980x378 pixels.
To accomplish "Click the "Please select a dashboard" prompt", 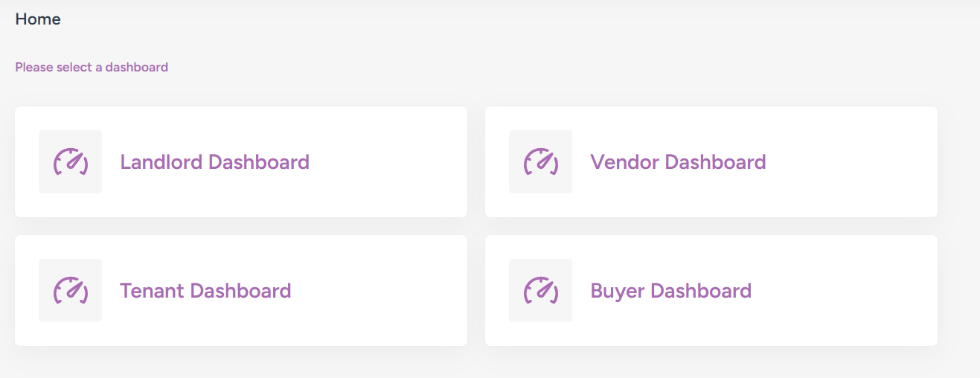I will pyautogui.click(x=92, y=67).
